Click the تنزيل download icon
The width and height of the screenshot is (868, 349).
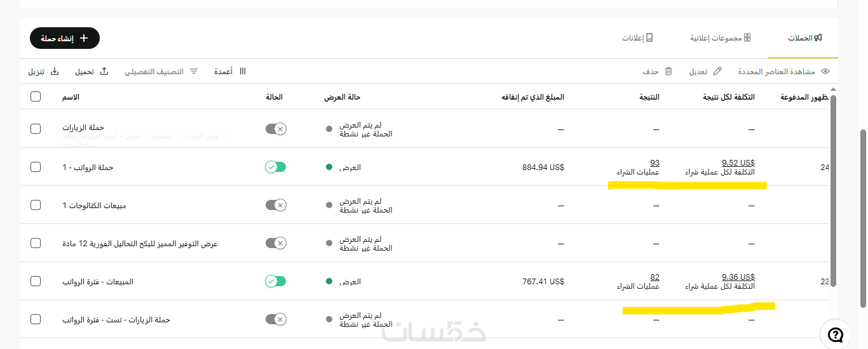[x=55, y=72]
